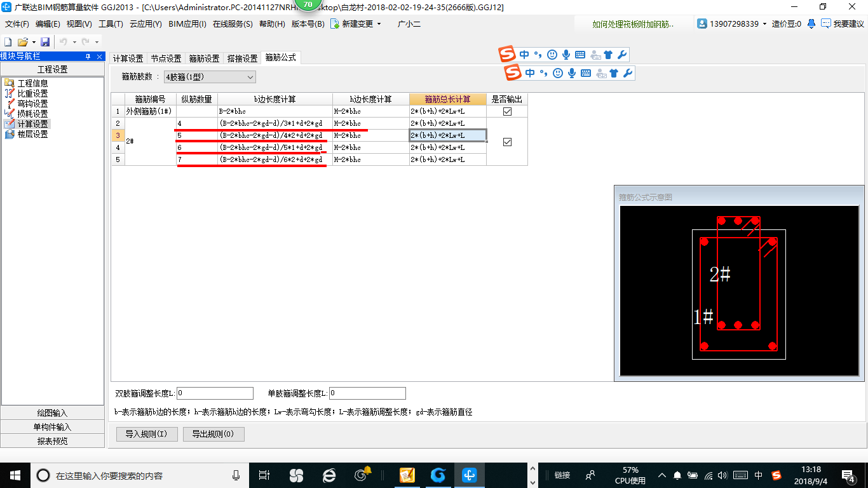
Task: Open the Windows Action Center icon
Action: [848, 475]
